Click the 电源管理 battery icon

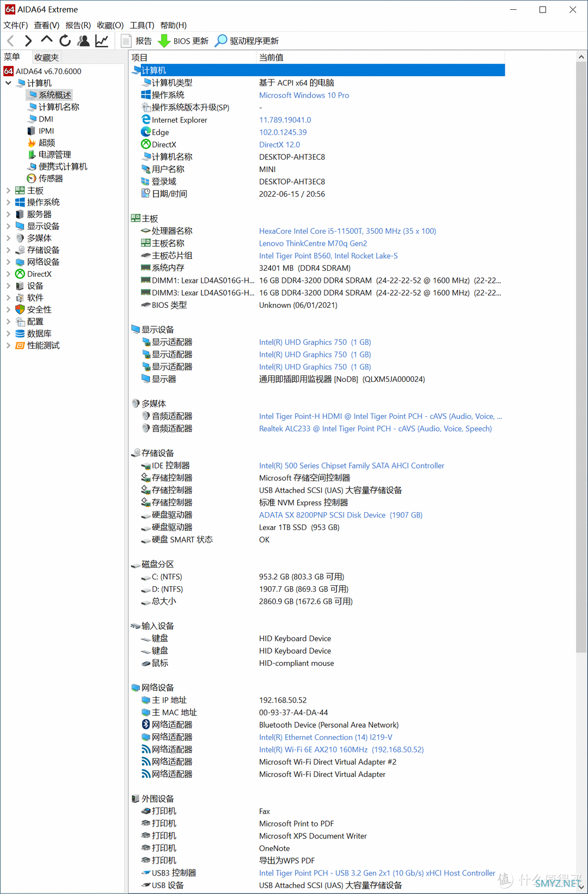point(32,155)
